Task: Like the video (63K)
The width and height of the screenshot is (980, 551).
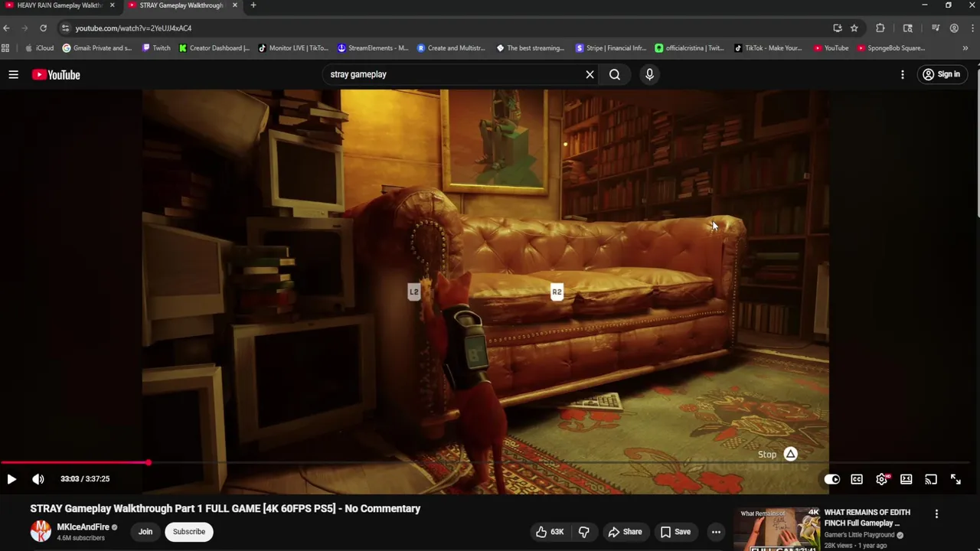Action: click(x=550, y=532)
